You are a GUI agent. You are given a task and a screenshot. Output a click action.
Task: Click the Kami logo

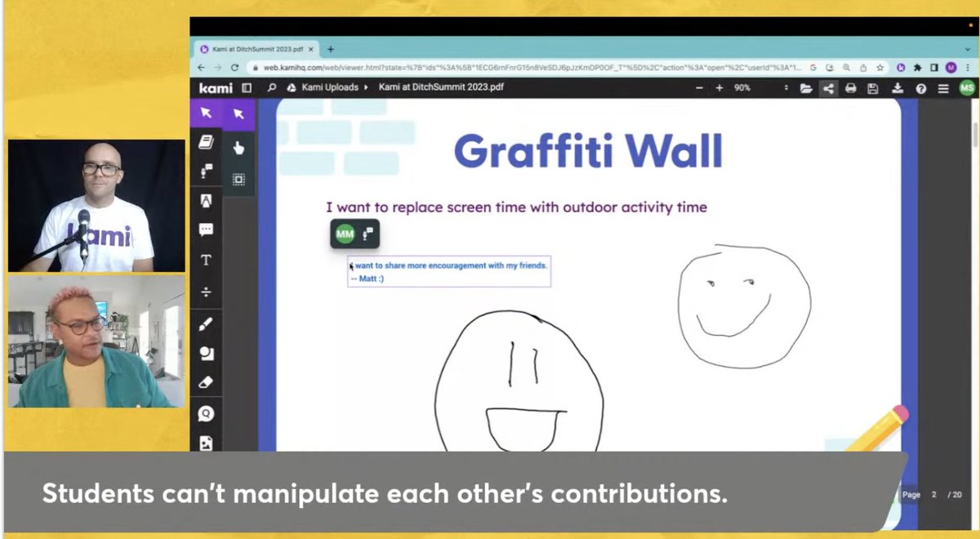pyautogui.click(x=215, y=87)
